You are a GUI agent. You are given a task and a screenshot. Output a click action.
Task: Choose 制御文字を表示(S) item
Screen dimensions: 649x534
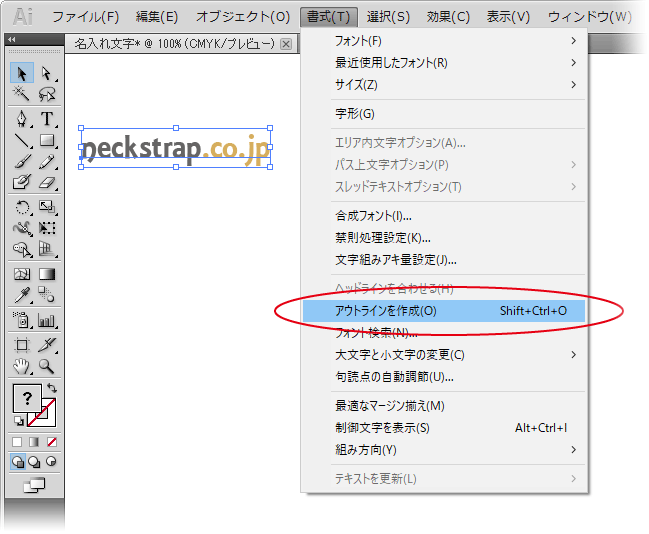443,428
